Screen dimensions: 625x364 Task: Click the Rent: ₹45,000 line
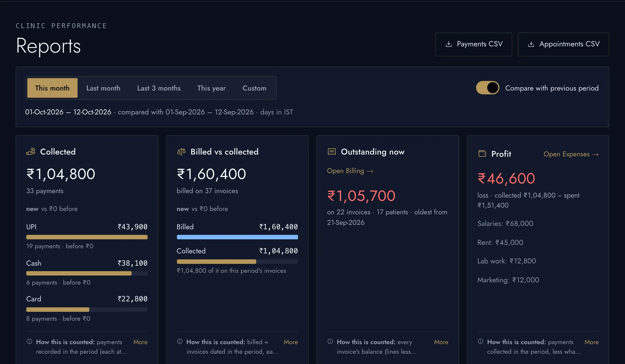500,243
